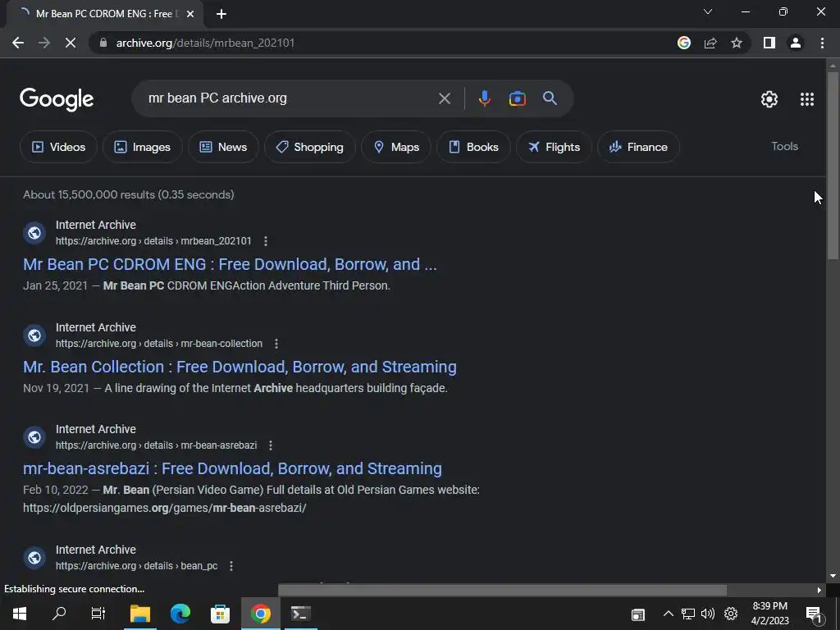
Task: Filter results by Videos
Action: (58, 147)
